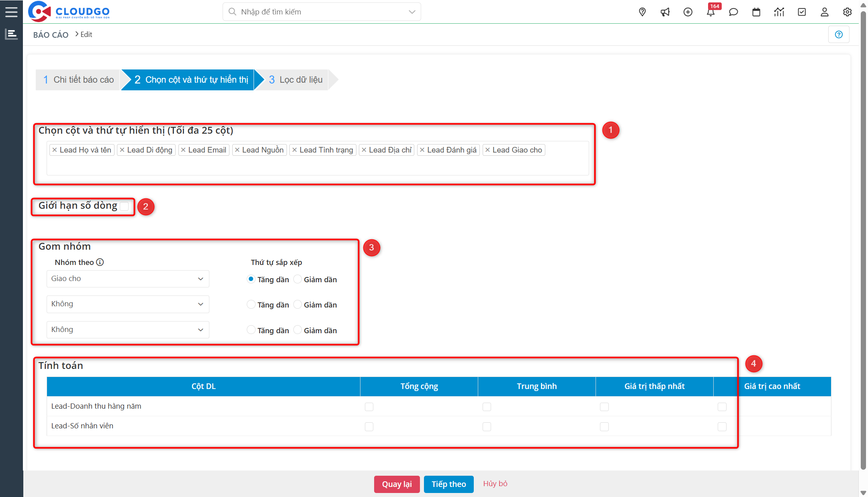868x497 pixels.
Task: Check Trung bình for Lead-Số nhân viên
Action: pyautogui.click(x=487, y=426)
